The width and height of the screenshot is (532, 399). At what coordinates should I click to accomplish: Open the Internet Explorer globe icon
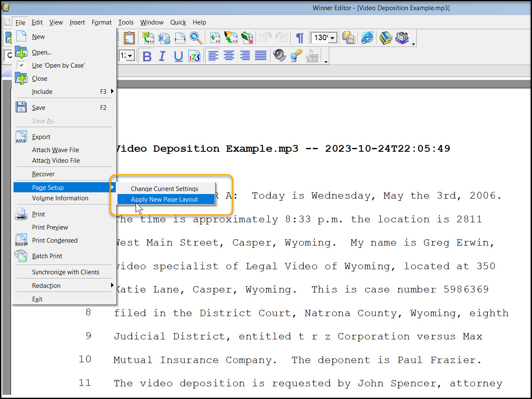coord(367,38)
